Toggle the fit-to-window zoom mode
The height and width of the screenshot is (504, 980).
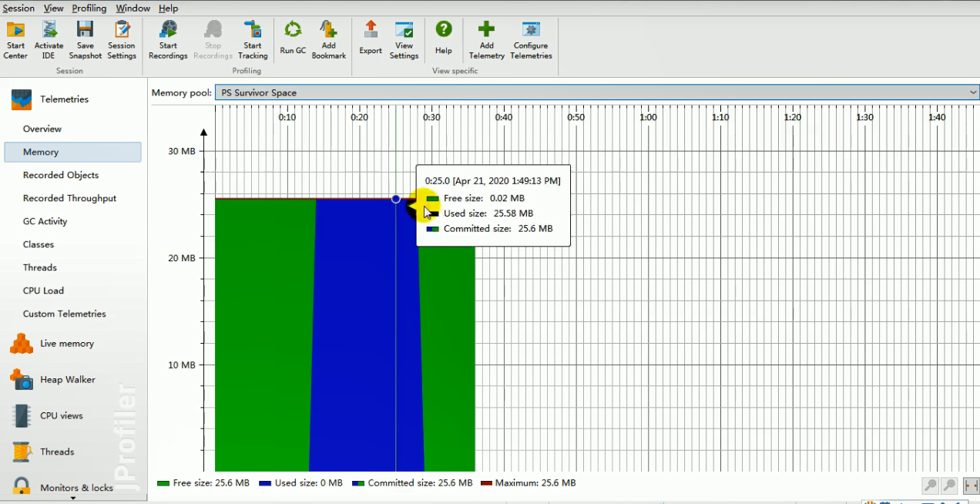(971, 486)
